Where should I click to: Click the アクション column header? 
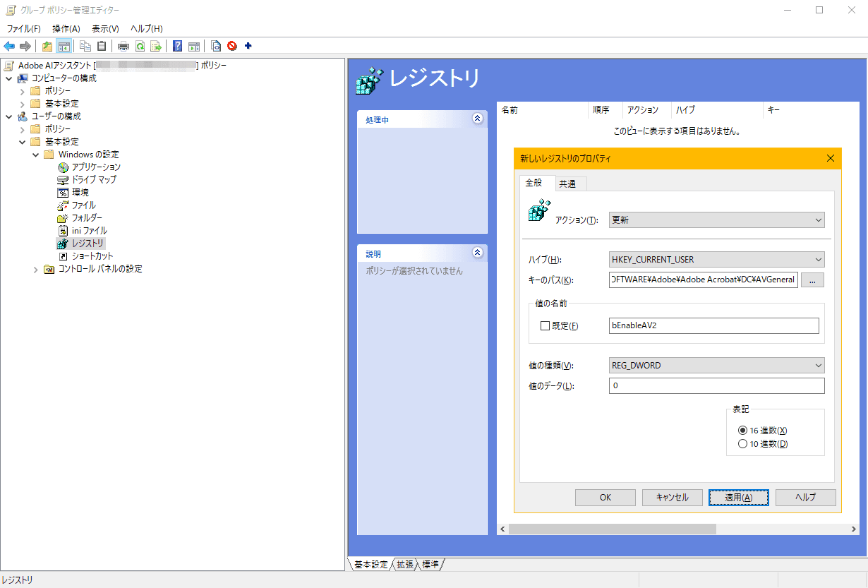pos(646,110)
